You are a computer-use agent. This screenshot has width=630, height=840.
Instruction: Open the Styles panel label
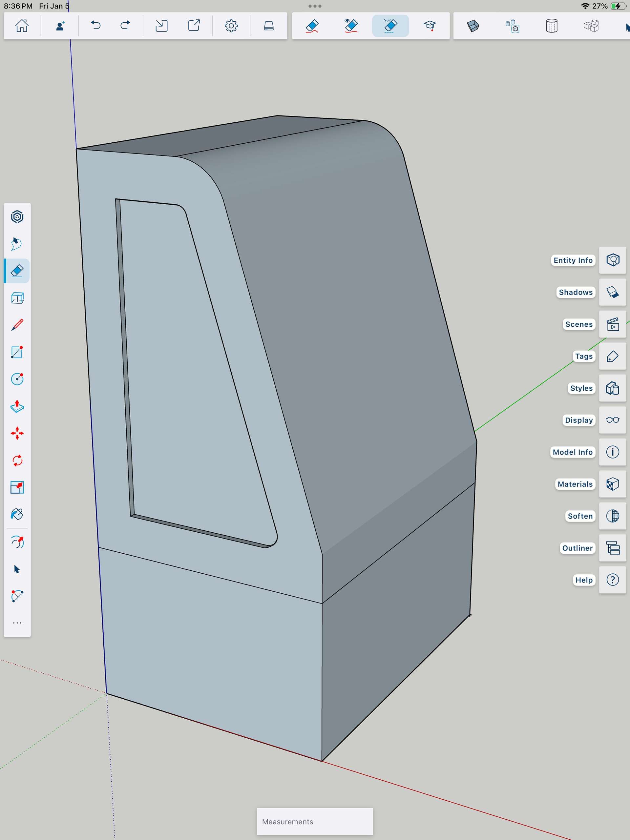pyautogui.click(x=581, y=388)
